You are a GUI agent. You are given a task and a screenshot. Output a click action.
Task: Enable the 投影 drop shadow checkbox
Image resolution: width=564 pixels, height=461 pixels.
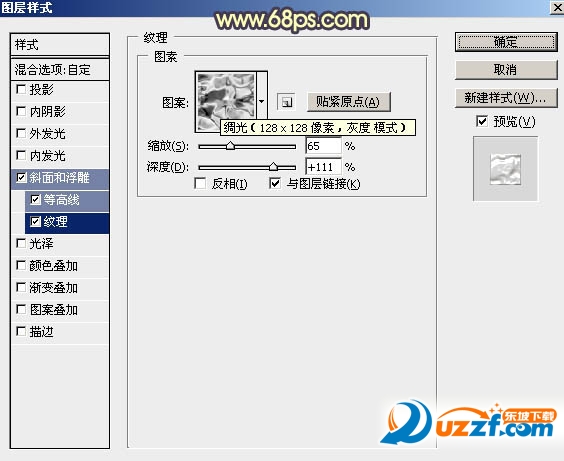click(21, 89)
